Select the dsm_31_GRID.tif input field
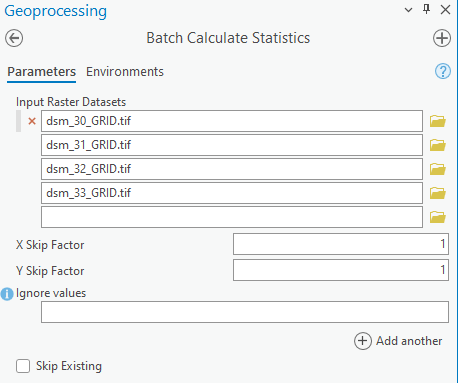This screenshot has height=383, width=458. pos(232,145)
